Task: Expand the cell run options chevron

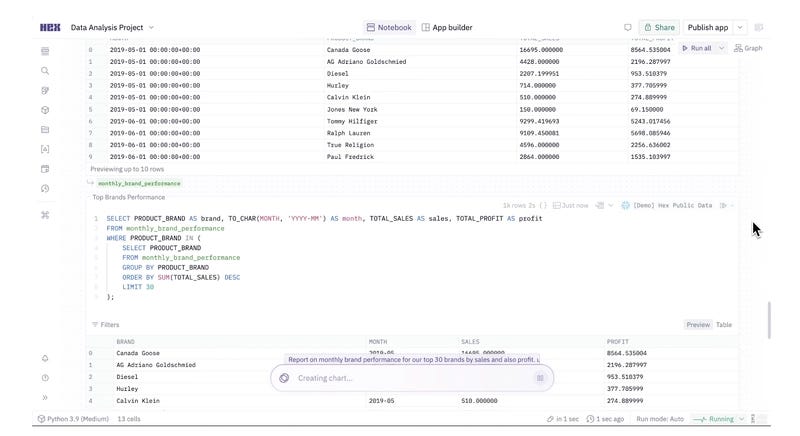Action: click(x=732, y=206)
